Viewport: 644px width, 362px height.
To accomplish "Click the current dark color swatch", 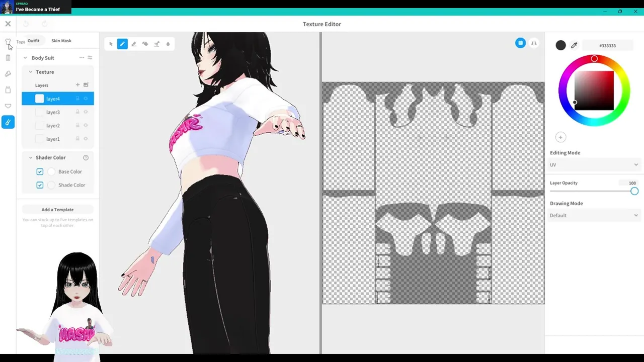I will [560, 45].
